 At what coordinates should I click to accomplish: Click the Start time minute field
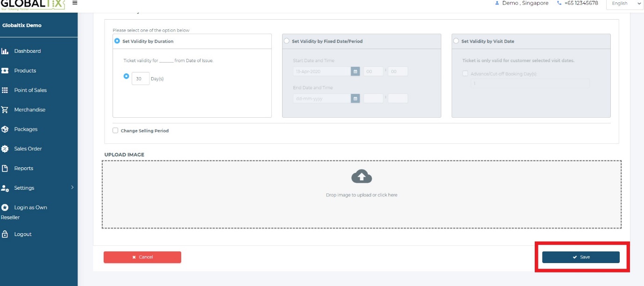pos(398,71)
